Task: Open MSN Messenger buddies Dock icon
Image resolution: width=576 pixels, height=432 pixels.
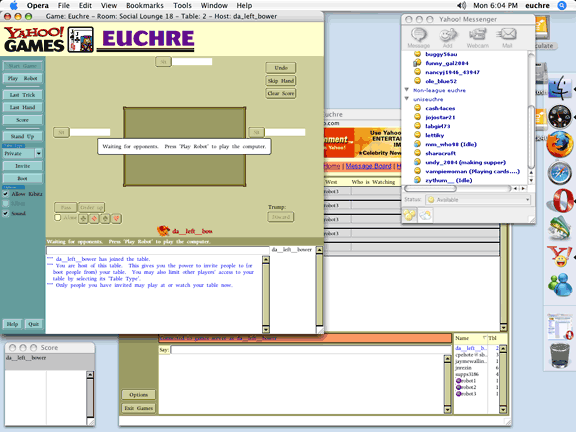Action: point(560,285)
